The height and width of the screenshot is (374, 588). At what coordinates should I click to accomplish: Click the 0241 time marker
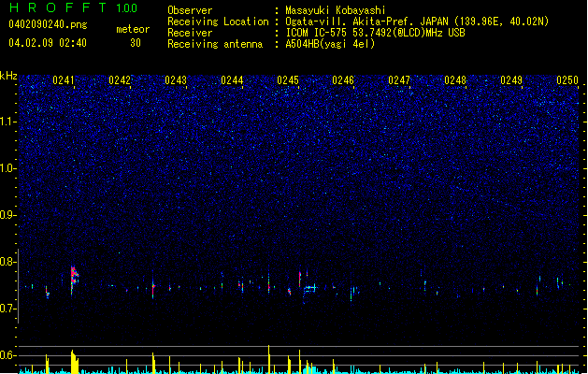click(x=64, y=80)
